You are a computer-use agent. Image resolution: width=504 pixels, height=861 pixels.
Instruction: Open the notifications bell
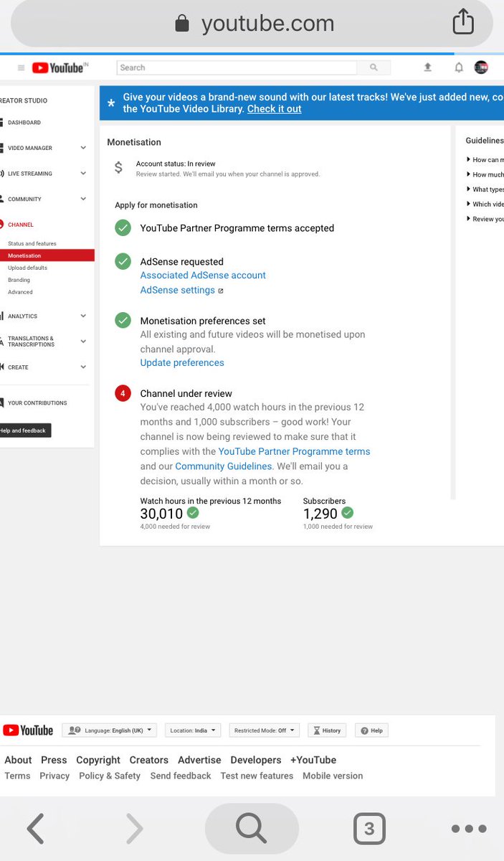pyautogui.click(x=459, y=67)
